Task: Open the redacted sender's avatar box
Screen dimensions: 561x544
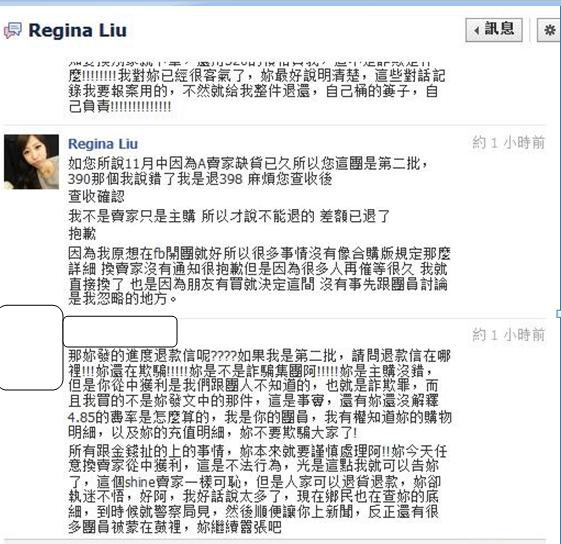Action: tap(31, 348)
